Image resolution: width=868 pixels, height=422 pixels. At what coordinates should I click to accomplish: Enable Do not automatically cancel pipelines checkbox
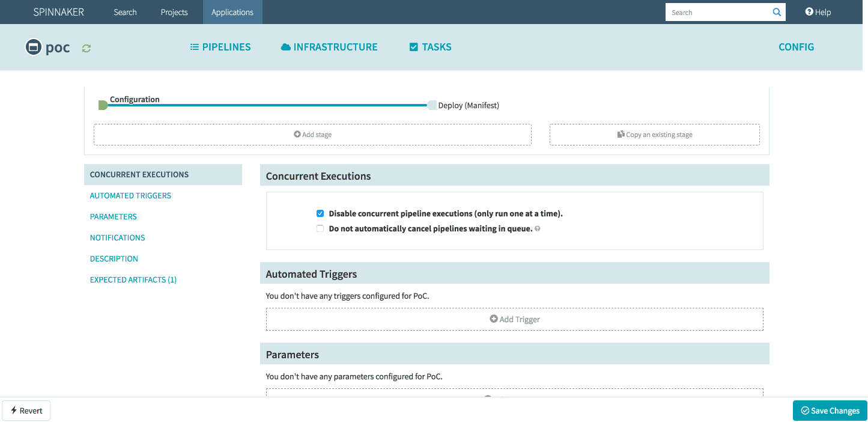click(x=320, y=228)
